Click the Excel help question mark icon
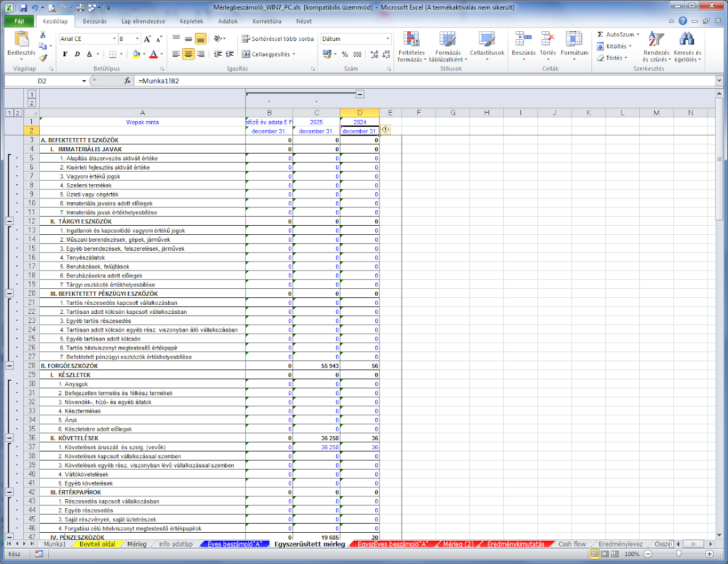 (682, 21)
